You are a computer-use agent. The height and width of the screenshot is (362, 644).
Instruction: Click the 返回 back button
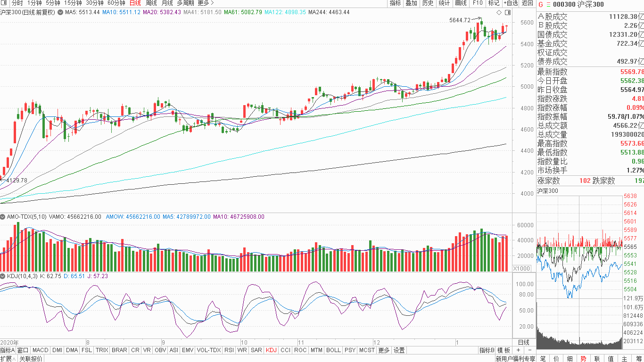tap(527, 3)
